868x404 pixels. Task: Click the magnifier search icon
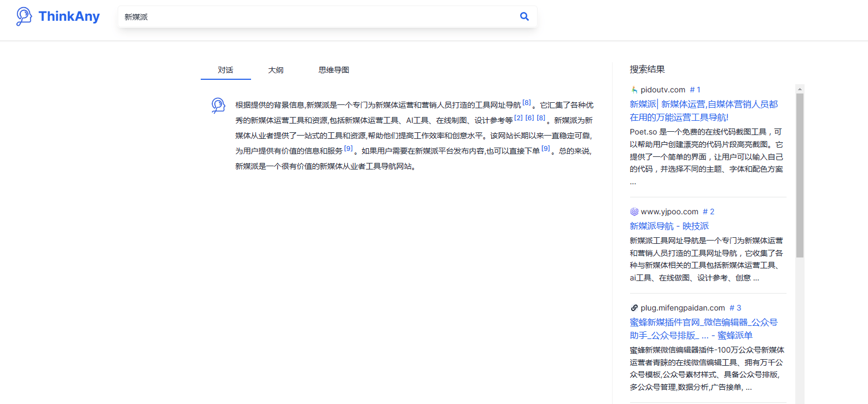click(x=524, y=16)
